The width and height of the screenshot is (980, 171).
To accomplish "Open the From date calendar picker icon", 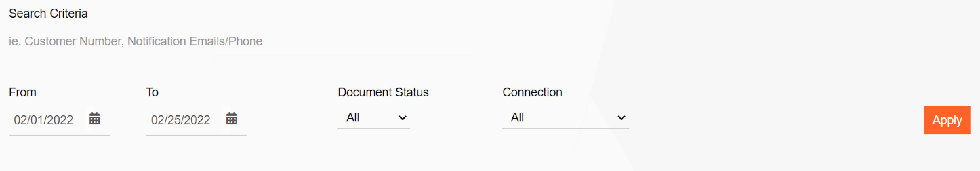I will pos(94,119).
